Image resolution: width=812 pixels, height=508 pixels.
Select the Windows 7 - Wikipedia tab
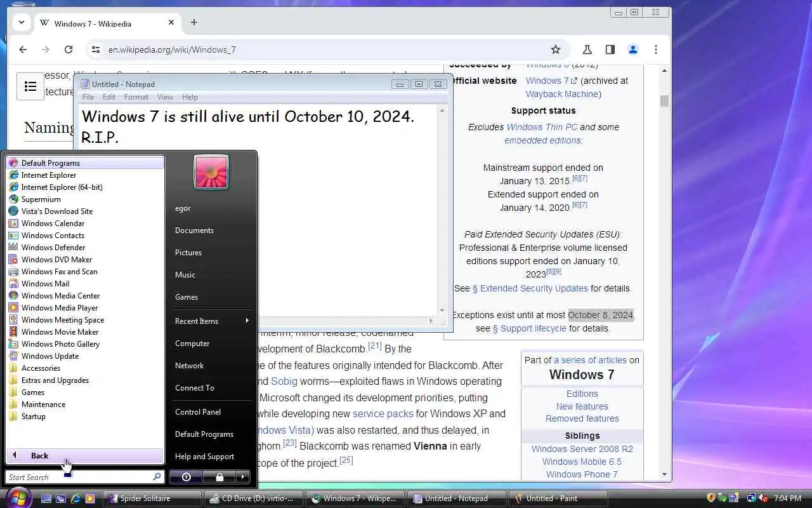(x=107, y=23)
